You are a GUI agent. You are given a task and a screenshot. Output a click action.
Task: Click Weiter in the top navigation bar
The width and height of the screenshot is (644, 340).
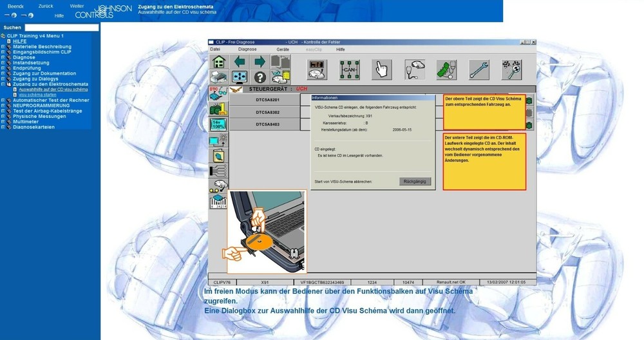tap(77, 6)
